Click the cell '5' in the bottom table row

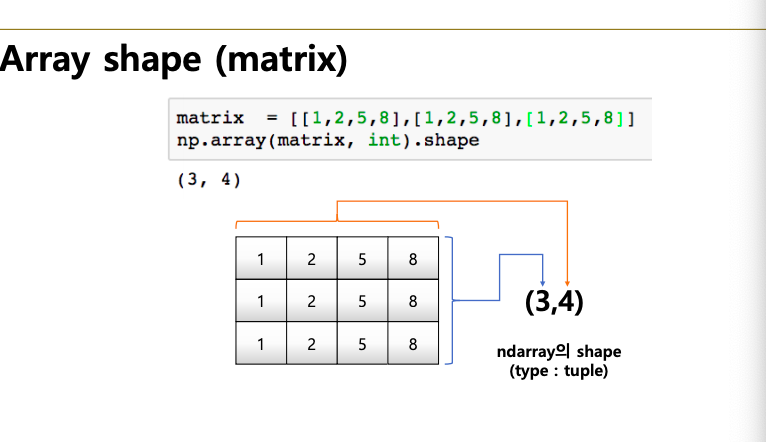[x=362, y=343]
